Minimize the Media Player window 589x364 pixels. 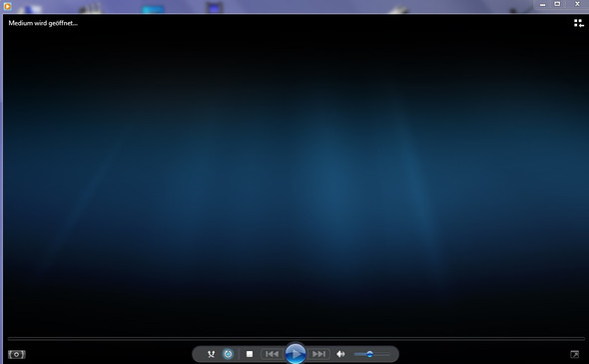542,5
